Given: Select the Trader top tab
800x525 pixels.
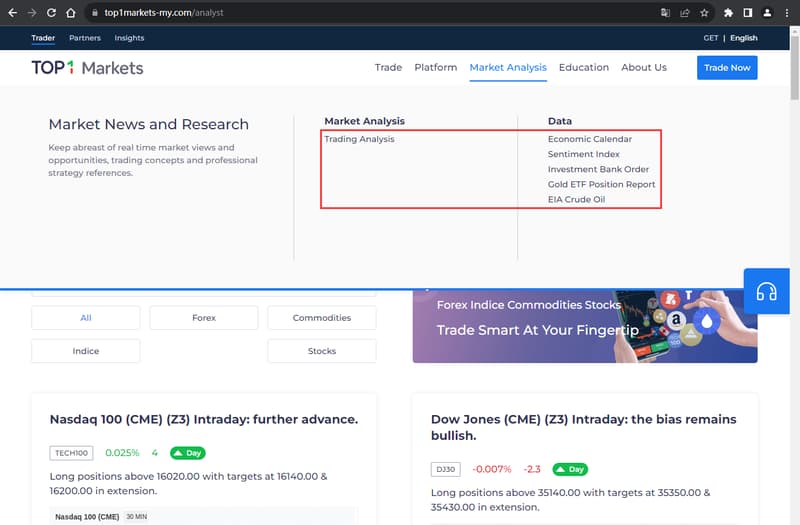Looking at the screenshot, I should (43, 38).
